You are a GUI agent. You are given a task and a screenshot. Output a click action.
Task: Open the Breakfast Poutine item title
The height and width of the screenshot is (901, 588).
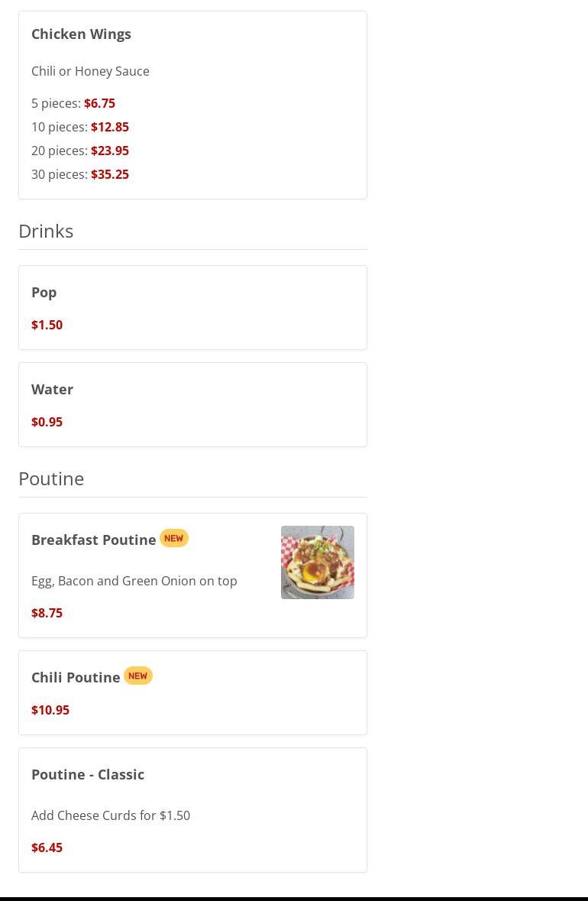click(93, 540)
